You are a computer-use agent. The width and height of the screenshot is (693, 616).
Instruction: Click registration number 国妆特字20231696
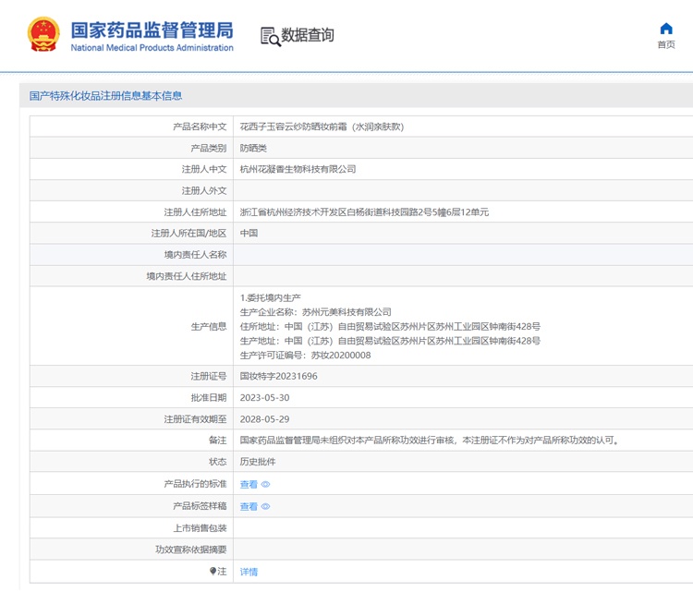pyautogui.click(x=278, y=376)
